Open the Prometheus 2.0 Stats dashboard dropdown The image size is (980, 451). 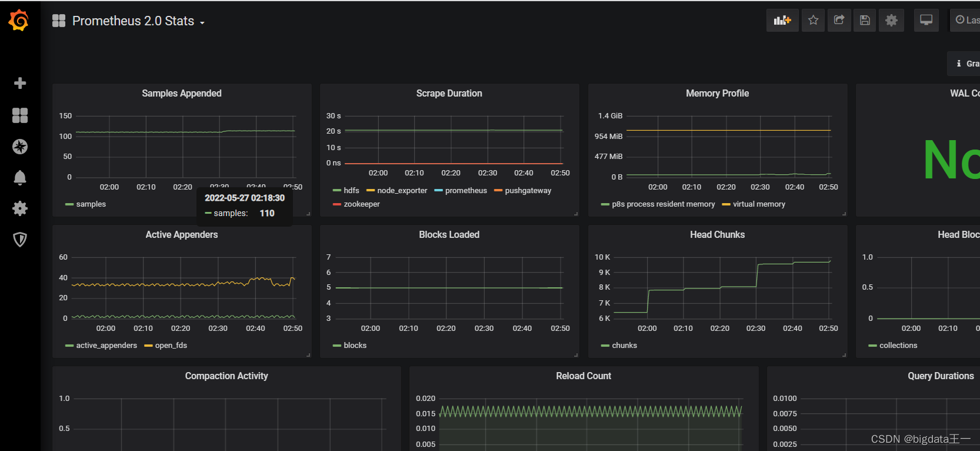[138, 21]
